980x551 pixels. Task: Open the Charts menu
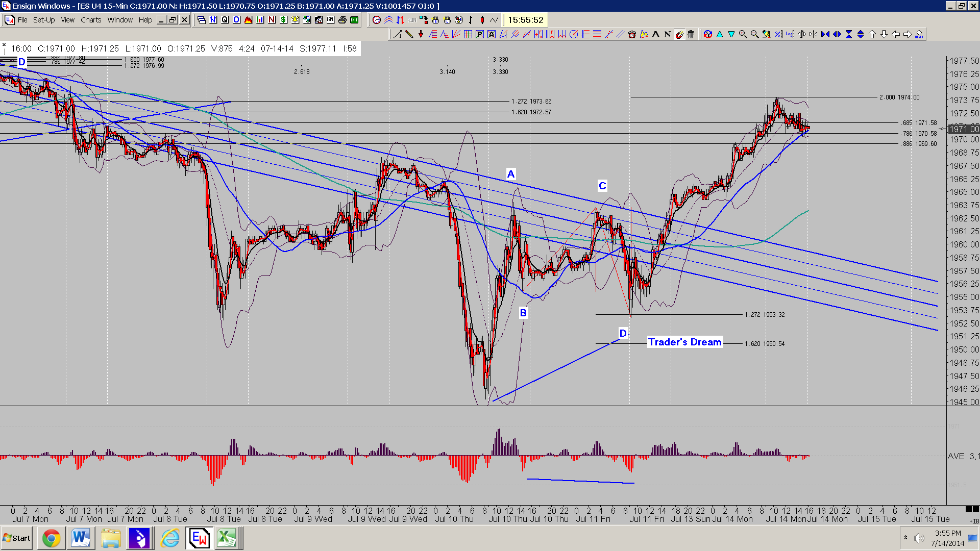pyautogui.click(x=91, y=20)
